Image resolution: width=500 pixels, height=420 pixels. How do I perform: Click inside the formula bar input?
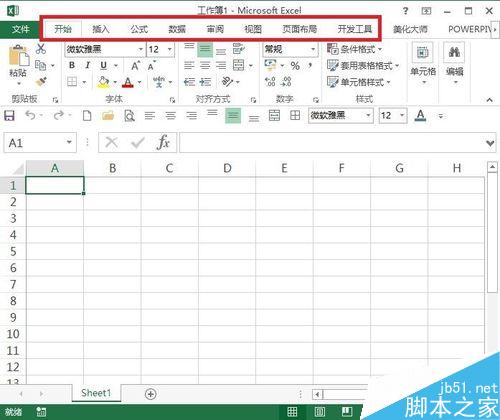tap(332, 143)
